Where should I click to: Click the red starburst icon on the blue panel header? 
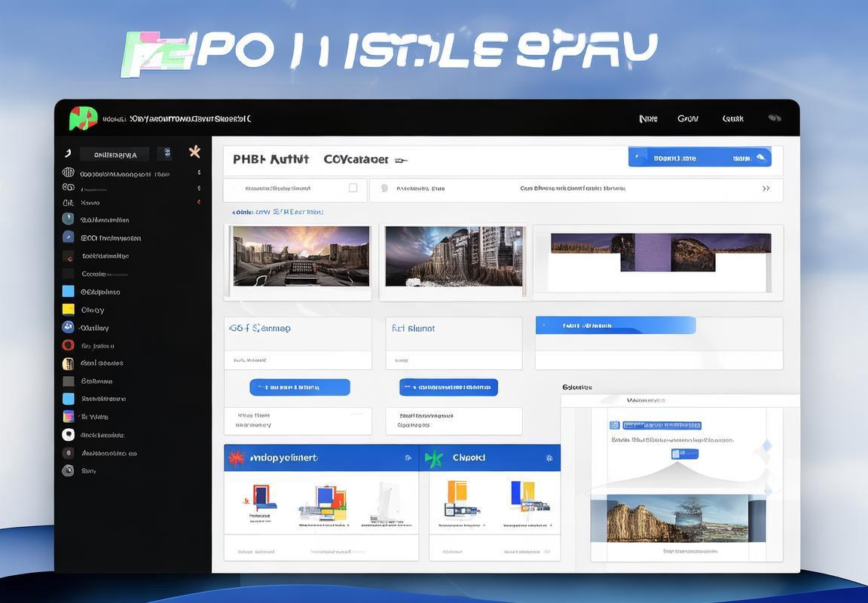tap(237, 458)
